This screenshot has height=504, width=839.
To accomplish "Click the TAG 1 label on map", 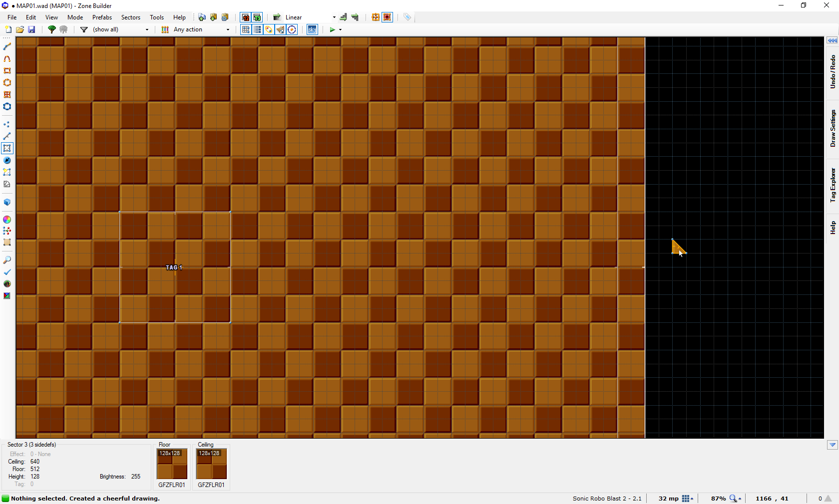I will click(x=174, y=267).
